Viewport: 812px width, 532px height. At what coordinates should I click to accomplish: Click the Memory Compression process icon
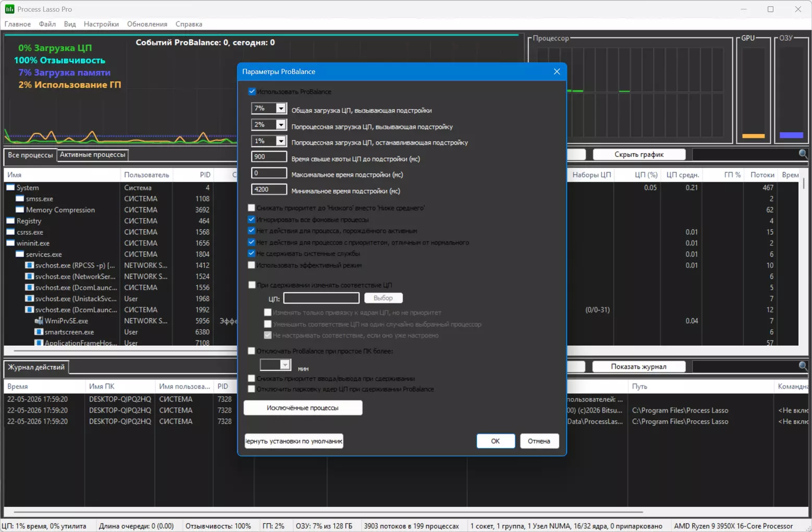20,210
